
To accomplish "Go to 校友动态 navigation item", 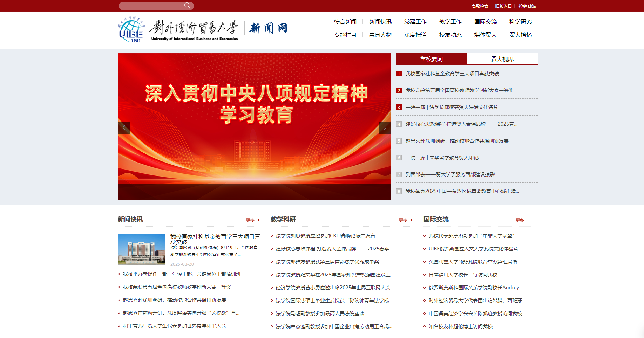I will pyautogui.click(x=450, y=35).
